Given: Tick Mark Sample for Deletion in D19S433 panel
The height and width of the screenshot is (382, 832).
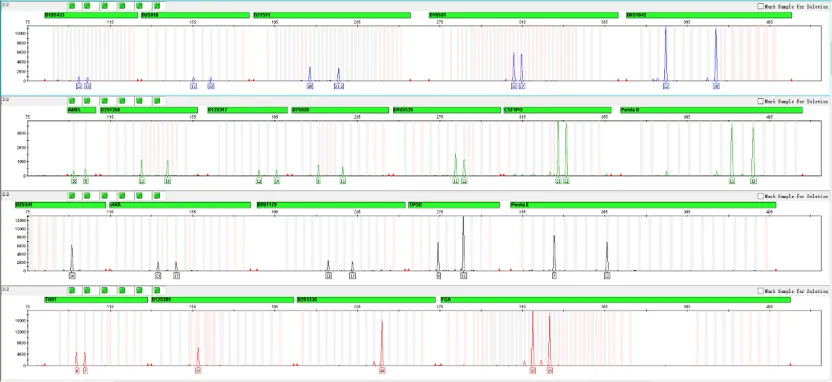Looking at the screenshot, I should point(760,6).
